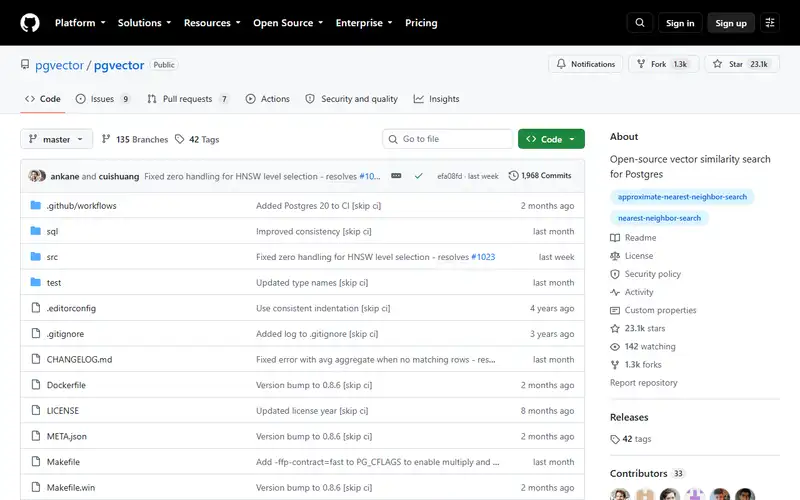This screenshot has height=500, width=800.
Task: Open the test folder
Action: pyautogui.click(x=54, y=283)
